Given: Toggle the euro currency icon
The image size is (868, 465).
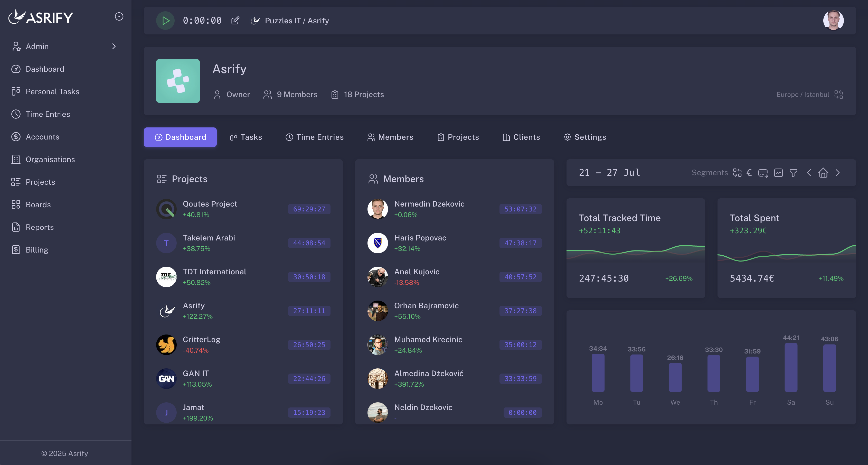Looking at the screenshot, I should point(749,173).
